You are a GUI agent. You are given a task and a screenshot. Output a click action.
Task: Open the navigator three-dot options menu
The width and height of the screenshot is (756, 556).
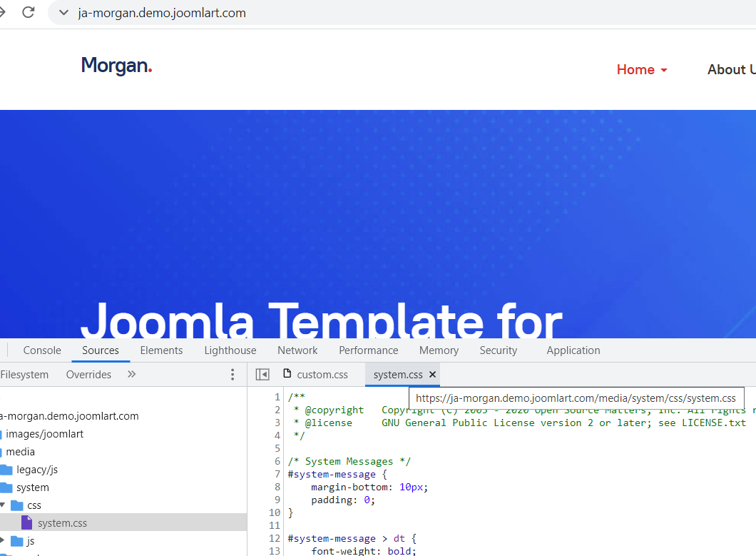232,375
